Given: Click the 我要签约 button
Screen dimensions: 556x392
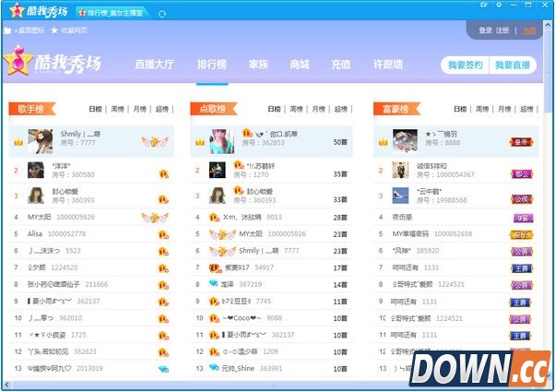Looking at the screenshot, I should 464,65.
